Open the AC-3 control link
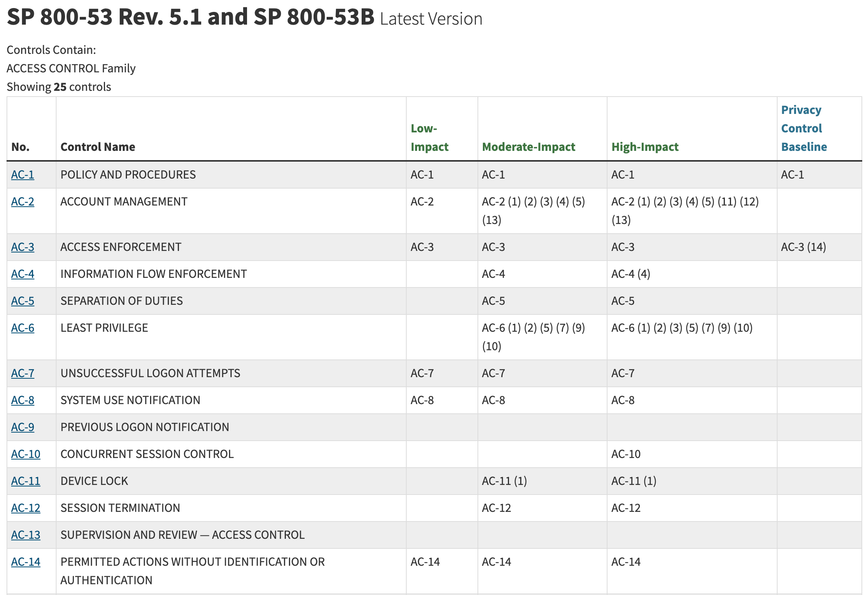868x595 pixels. pos(23,247)
